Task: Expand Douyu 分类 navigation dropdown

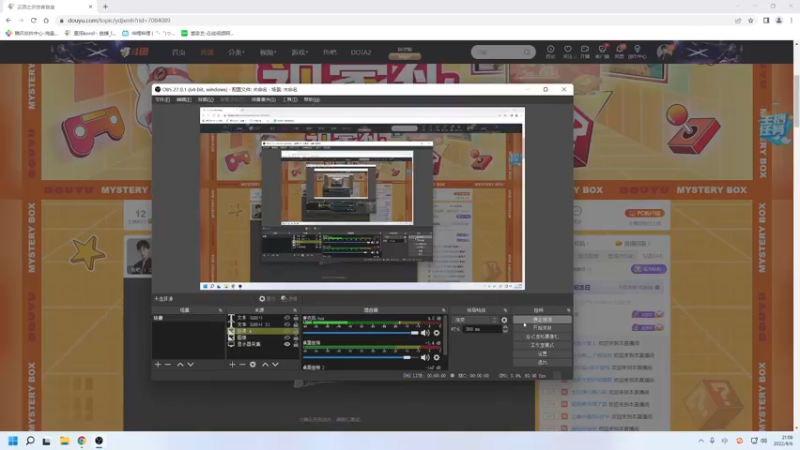Action: coord(236,53)
